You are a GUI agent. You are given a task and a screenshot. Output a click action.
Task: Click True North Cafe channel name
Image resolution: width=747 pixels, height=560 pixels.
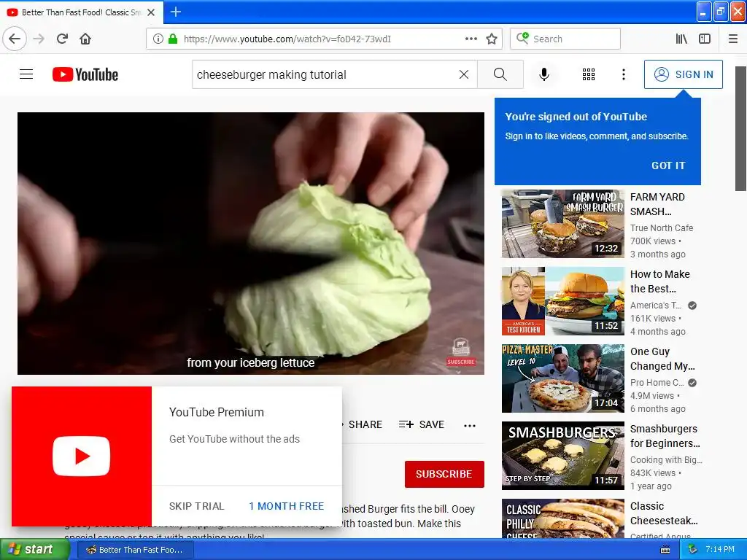coord(662,228)
